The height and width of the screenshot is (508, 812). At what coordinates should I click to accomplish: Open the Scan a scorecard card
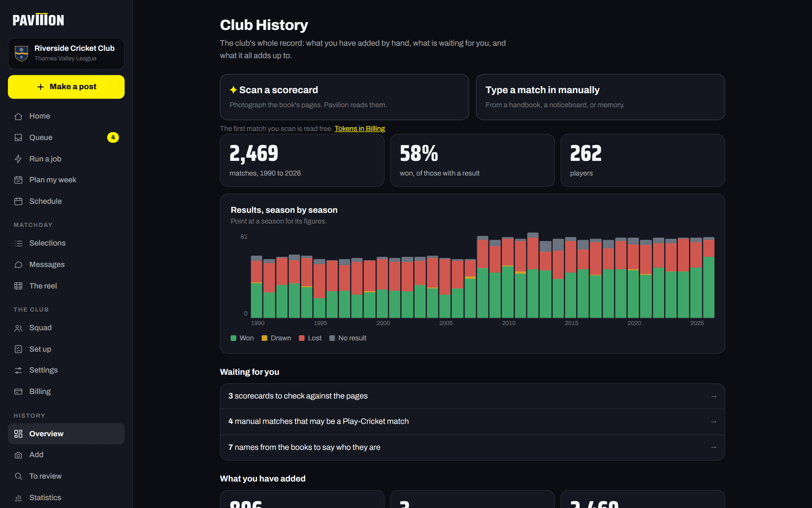pyautogui.click(x=344, y=97)
